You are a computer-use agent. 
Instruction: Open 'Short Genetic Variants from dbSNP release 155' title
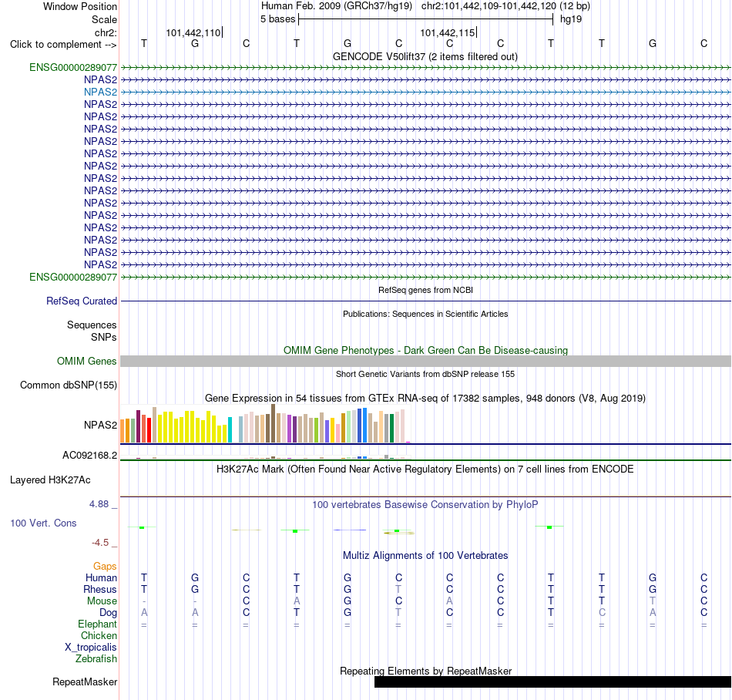pos(425,374)
